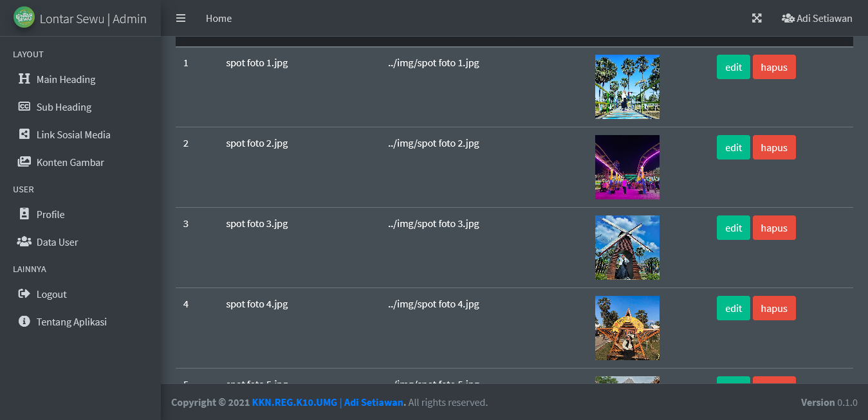
Task: Click the LAINNYA section header
Action: tap(30, 269)
